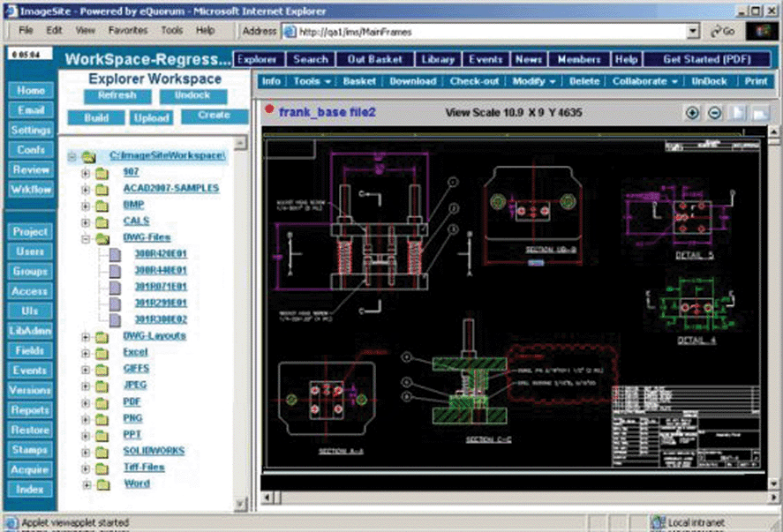Click the PDF folder icon in tree
Screen dimensions: 783x532
tap(102, 401)
